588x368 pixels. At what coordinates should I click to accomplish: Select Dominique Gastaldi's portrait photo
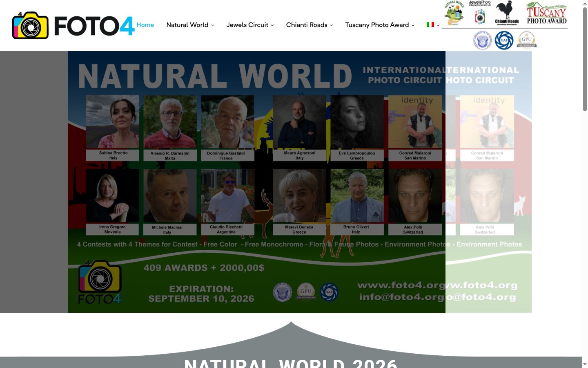228,121
